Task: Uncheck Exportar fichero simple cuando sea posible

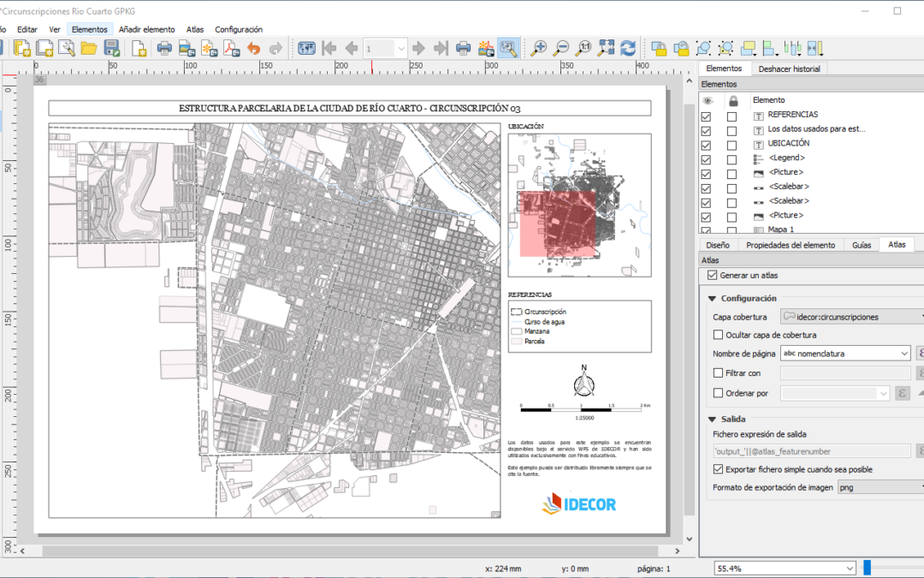Action: 718,469
